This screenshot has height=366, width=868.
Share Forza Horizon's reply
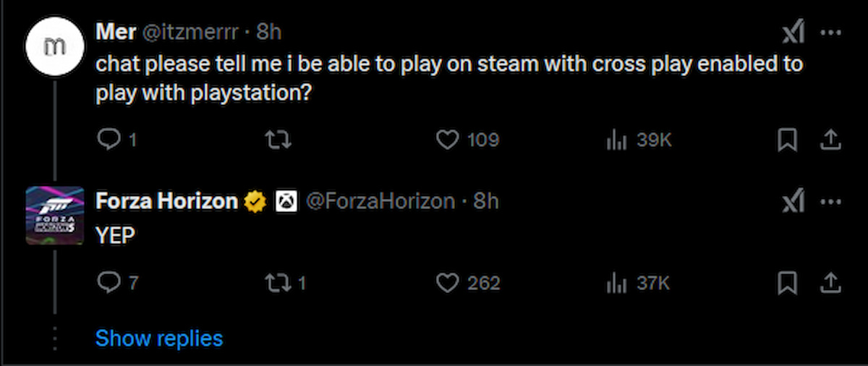[x=831, y=282]
